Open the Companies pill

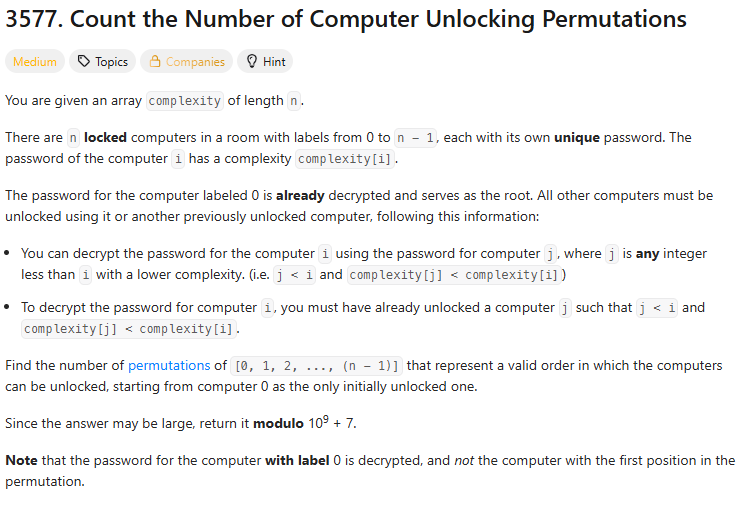(x=186, y=61)
